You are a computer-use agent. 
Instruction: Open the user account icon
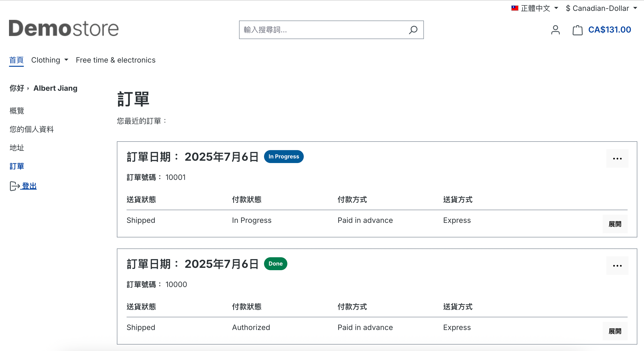click(555, 30)
